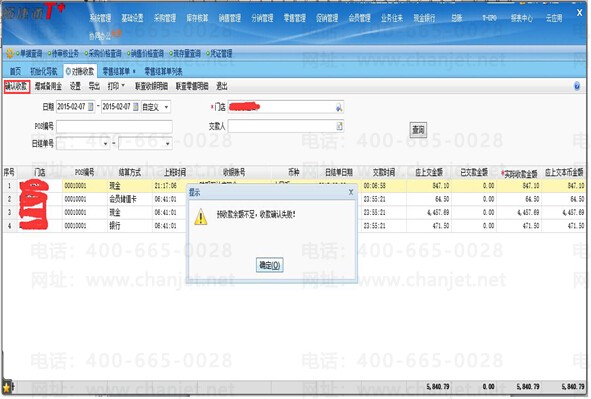591x399 pixels.
Task: Click the 应上交金额 column header
Action: [x=429, y=173]
